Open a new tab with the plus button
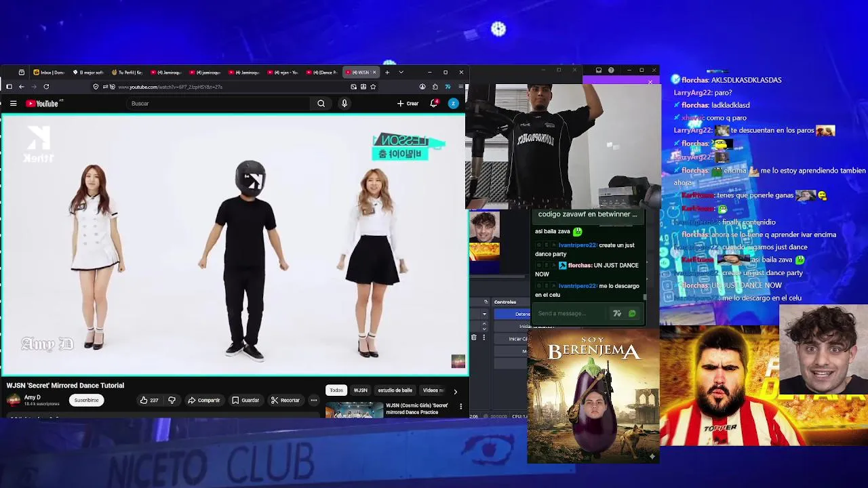This screenshot has height=488, width=868. (x=387, y=72)
